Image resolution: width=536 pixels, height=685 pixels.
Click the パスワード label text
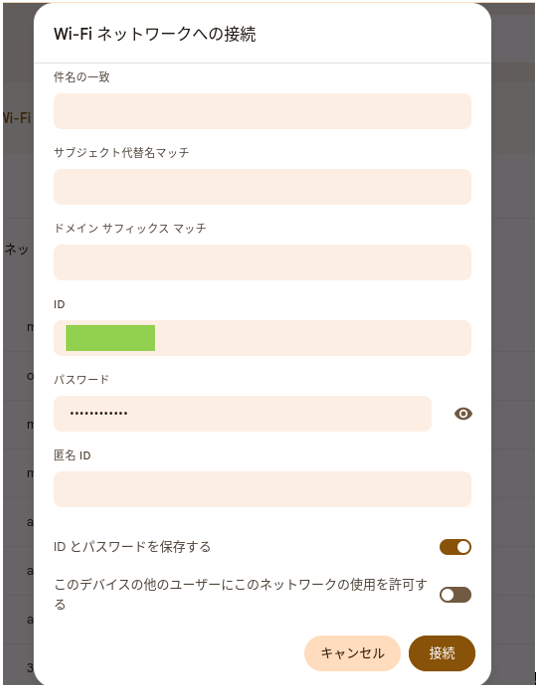[81, 379]
